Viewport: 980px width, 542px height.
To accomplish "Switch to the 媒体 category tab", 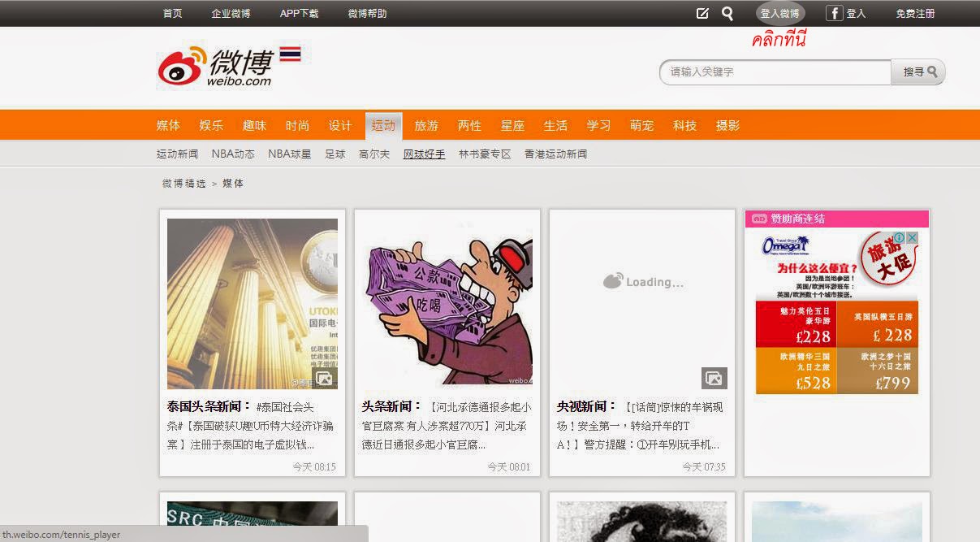I will pyautogui.click(x=168, y=125).
